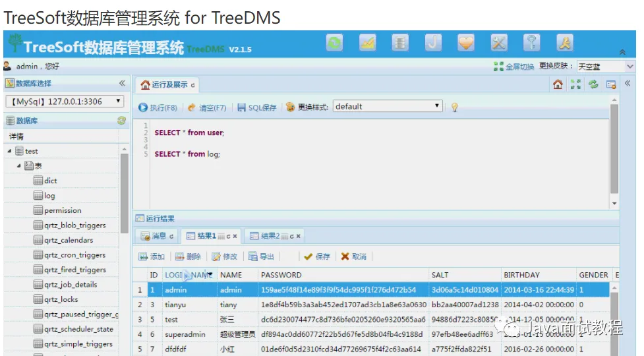The height and width of the screenshot is (356, 644).
Task: Click the home icon in tab toolbar
Action: tap(558, 84)
